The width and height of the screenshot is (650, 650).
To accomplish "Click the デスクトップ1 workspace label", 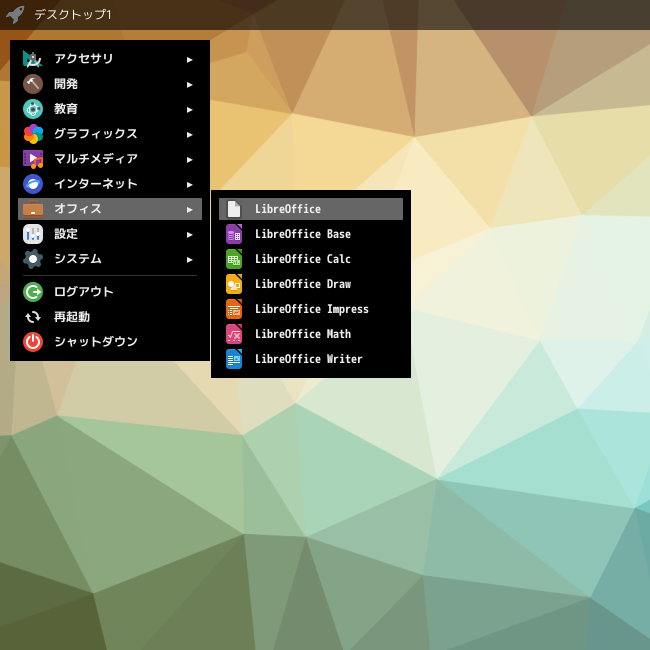I will 73,15.
